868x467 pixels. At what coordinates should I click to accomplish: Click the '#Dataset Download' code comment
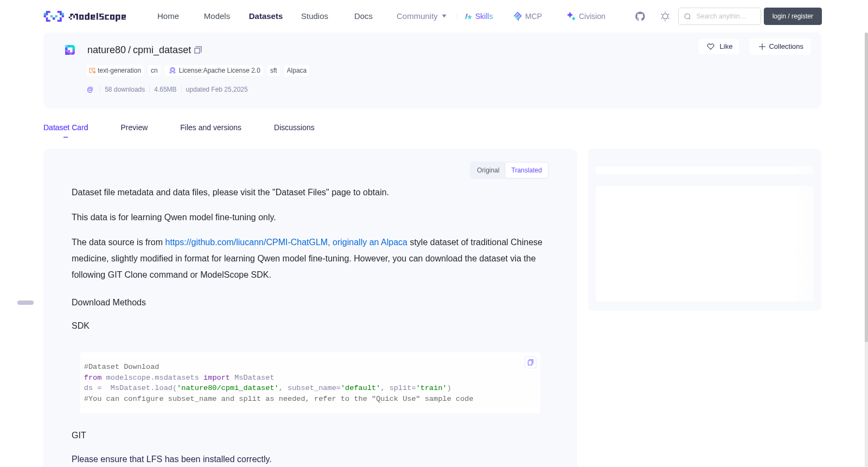[122, 367]
